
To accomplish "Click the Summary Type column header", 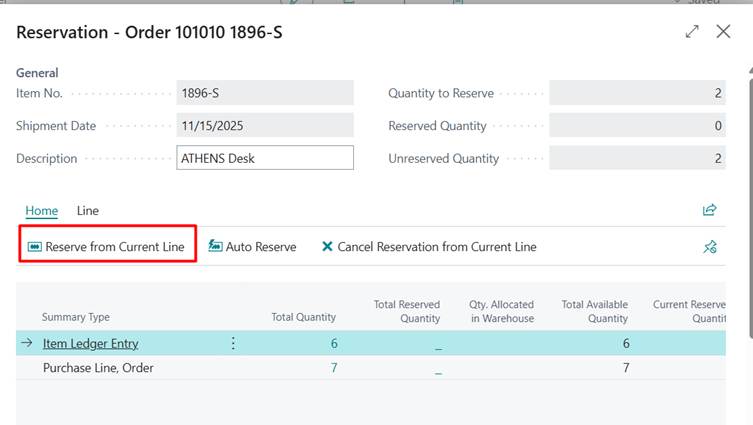I will tap(76, 317).
